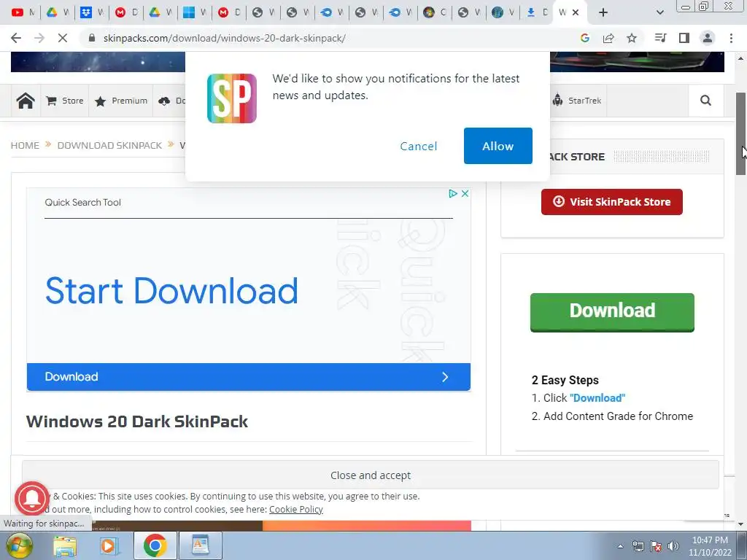Viewport: 747px width, 560px height.
Task: Switch to the YouTube tab
Action: (23, 12)
